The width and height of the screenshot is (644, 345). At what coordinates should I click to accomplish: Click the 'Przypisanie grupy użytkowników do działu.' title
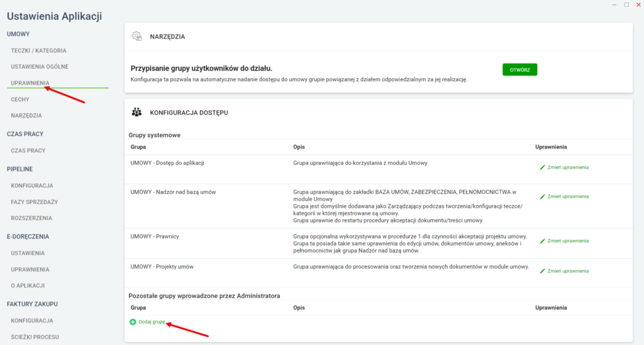[201, 68]
